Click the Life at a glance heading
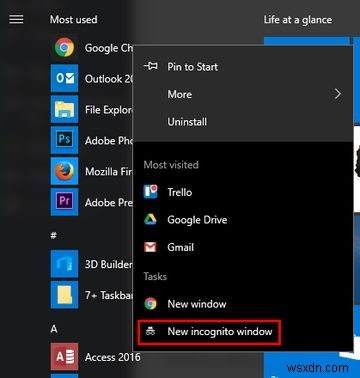The width and height of the screenshot is (360, 378). (298, 20)
